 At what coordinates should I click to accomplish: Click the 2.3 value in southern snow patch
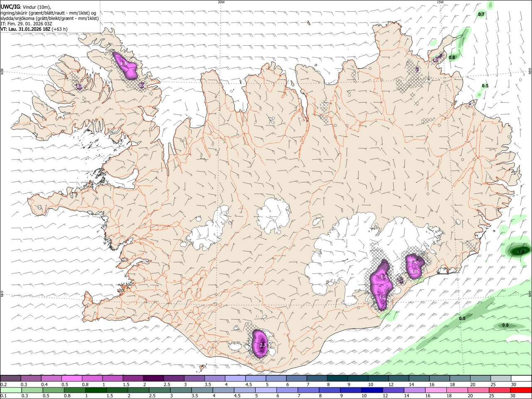pyautogui.click(x=263, y=345)
